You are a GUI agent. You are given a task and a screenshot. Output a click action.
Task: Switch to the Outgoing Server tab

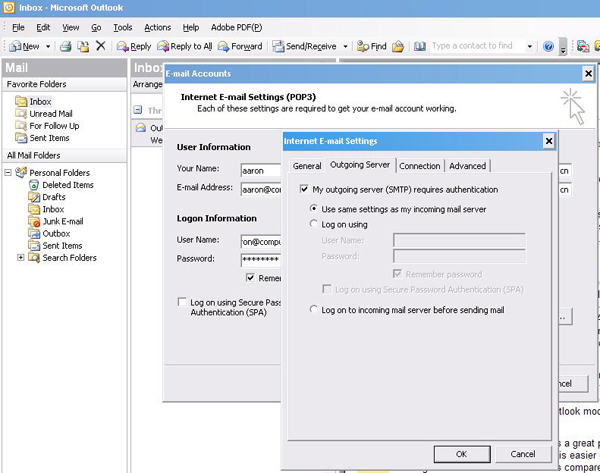360,165
